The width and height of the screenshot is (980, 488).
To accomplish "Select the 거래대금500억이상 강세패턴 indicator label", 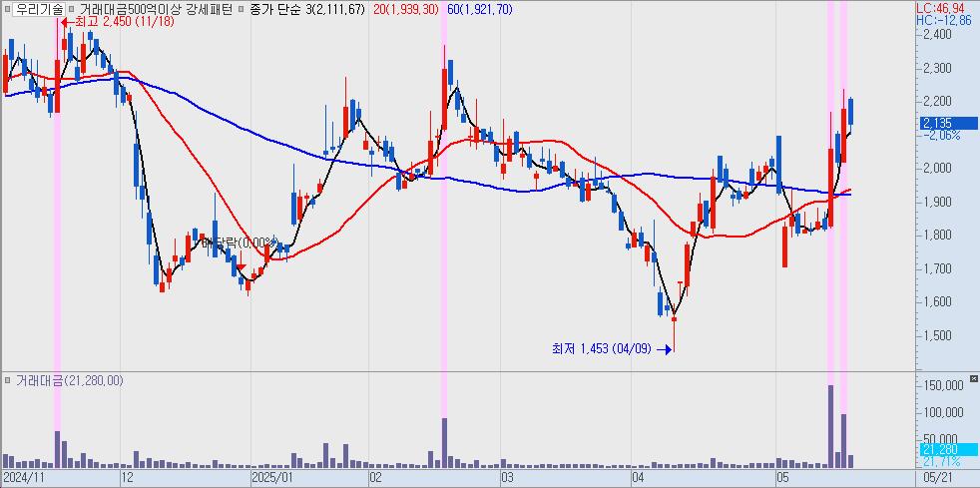I will (156, 9).
